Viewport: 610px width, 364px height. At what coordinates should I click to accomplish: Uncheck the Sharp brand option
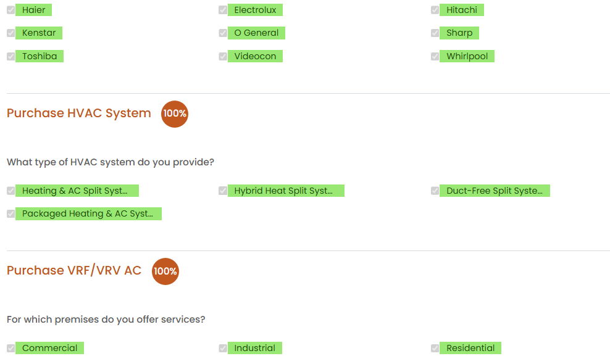[x=435, y=33]
